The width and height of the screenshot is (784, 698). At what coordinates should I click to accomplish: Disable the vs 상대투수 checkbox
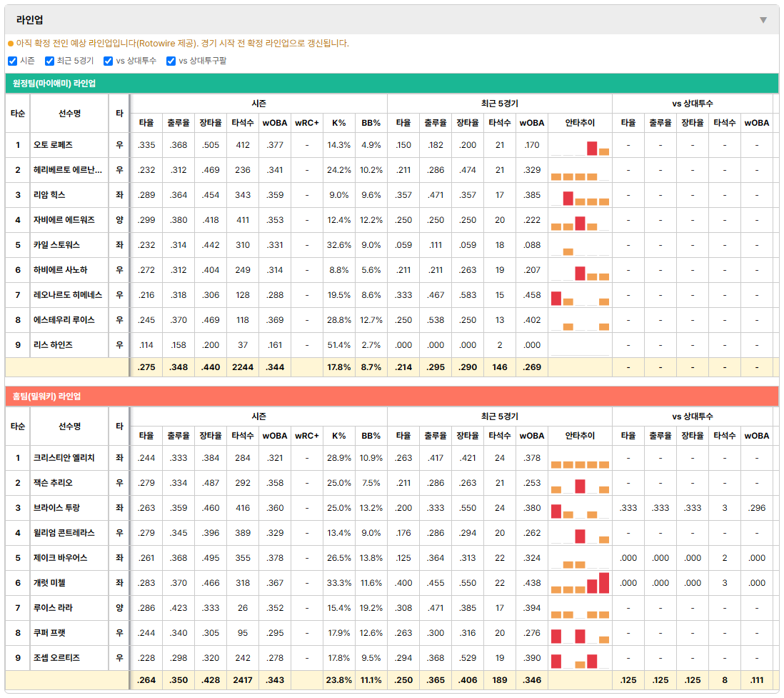[x=108, y=61]
